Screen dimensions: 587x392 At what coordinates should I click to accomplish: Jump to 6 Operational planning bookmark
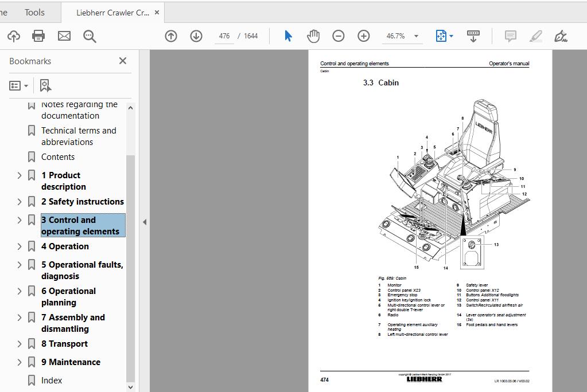[x=68, y=297]
